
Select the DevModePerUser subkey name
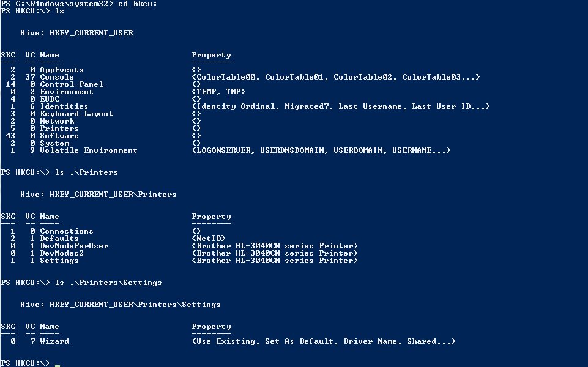pos(74,246)
